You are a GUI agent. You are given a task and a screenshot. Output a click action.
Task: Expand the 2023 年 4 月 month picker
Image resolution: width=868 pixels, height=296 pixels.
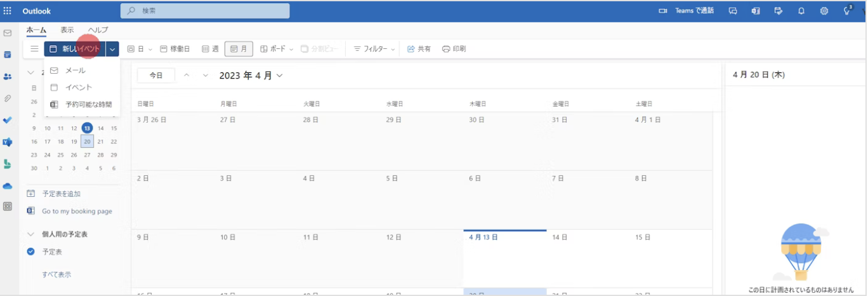[x=251, y=76]
